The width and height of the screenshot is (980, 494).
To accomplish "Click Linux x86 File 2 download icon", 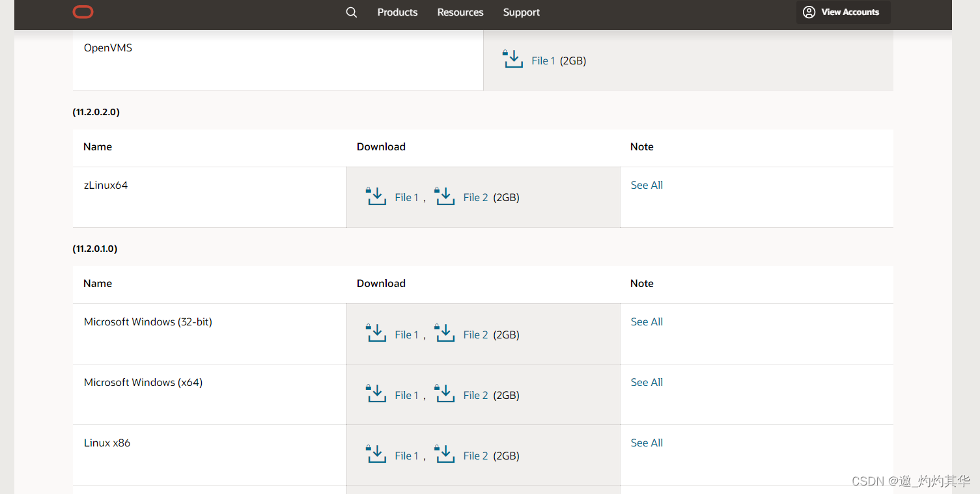I will (x=445, y=454).
